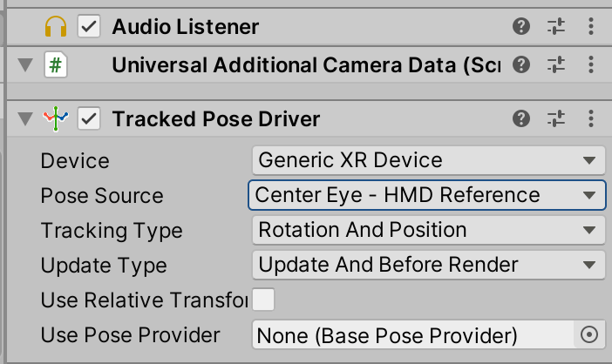
Task: Disable the Audio Listener component checkbox
Action: point(89,26)
